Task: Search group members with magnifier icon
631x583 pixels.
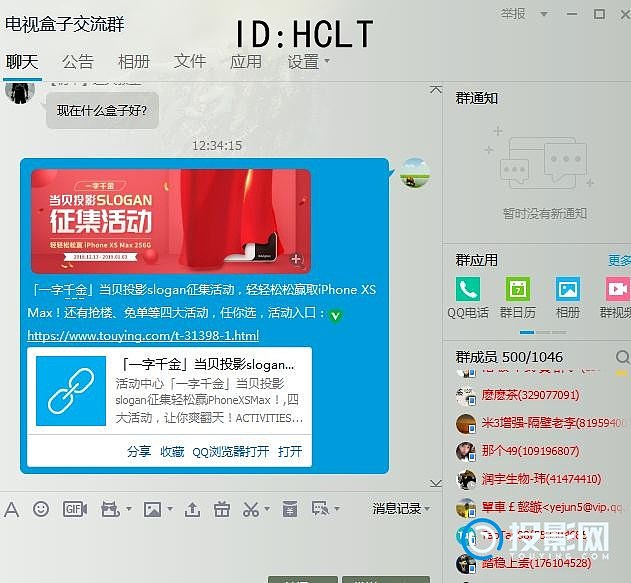Action: 623,356
